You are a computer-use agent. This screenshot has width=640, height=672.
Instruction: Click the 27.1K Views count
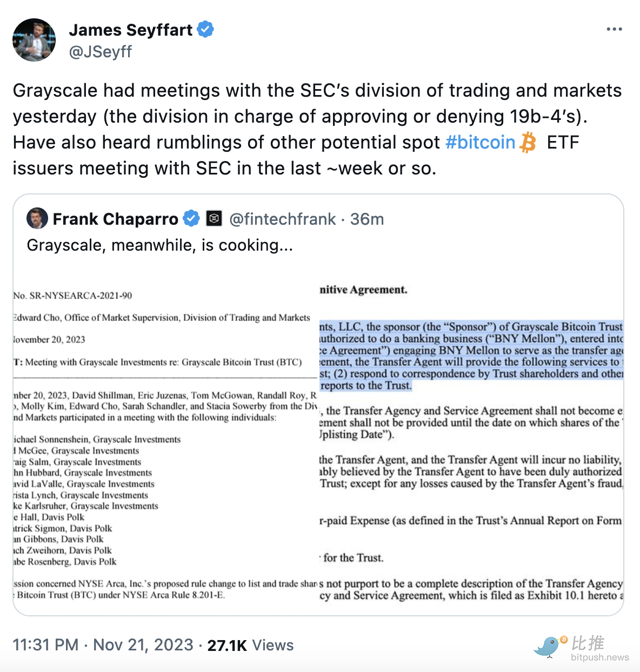250,646
